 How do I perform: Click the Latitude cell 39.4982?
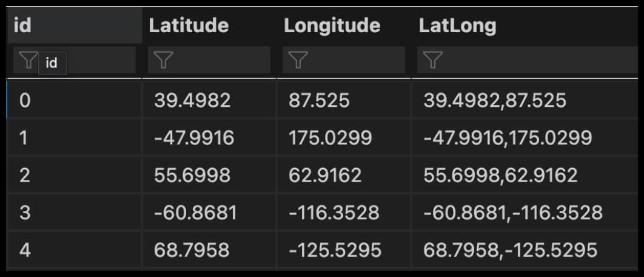[x=192, y=100]
